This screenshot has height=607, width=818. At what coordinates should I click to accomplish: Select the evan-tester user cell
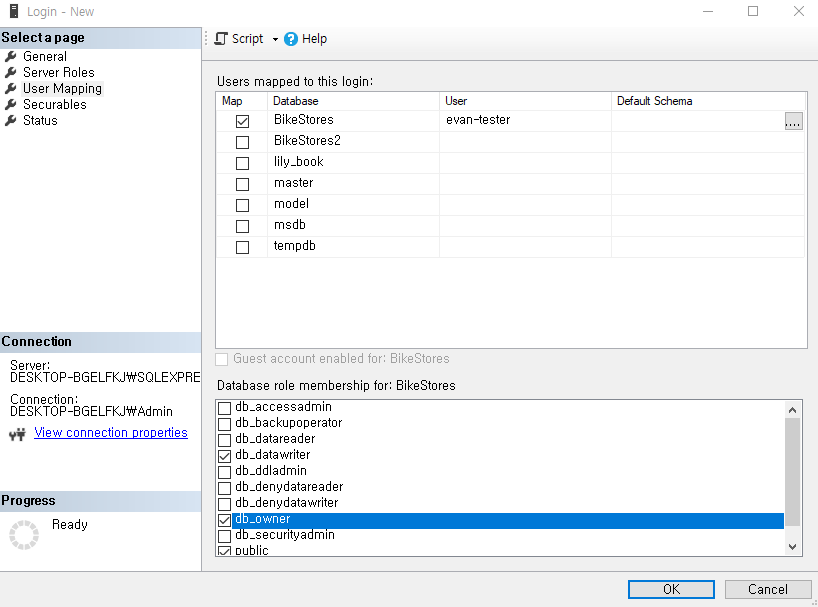pos(525,120)
